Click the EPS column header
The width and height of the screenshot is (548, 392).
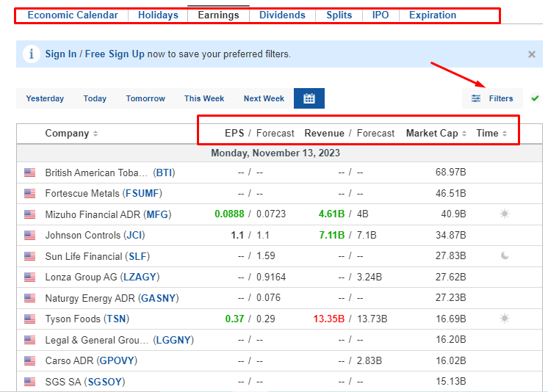(x=234, y=134)
